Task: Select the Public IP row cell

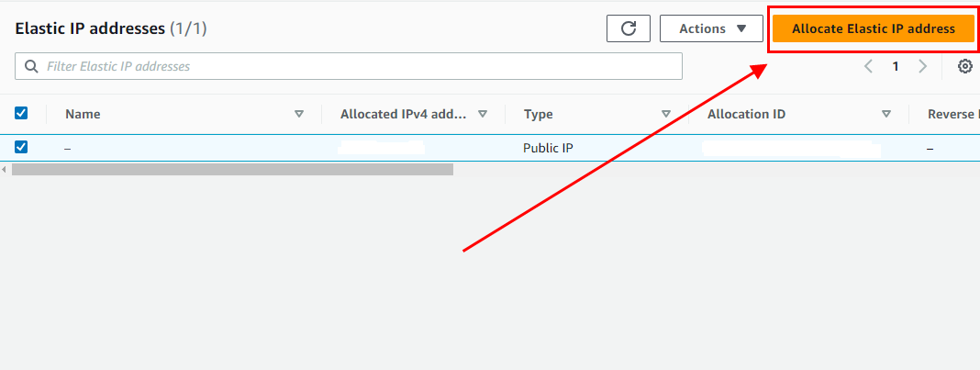Action: click(548, 147)
